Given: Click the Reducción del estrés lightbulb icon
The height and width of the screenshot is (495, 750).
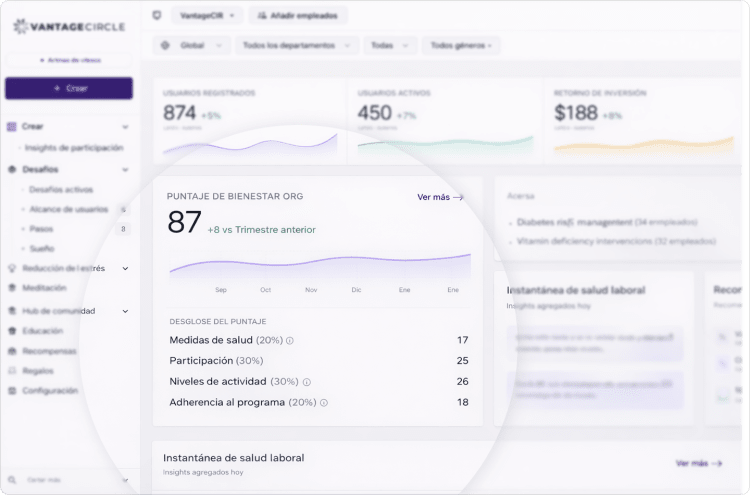Looking at the screenshot, I should (12, 268).
